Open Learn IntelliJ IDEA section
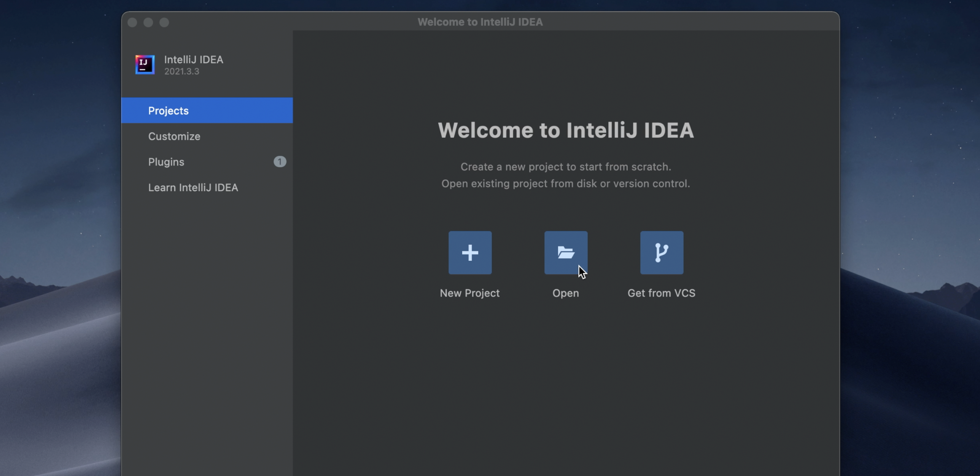The height and width of the screenshot is (476, 980). pos(207,187)
